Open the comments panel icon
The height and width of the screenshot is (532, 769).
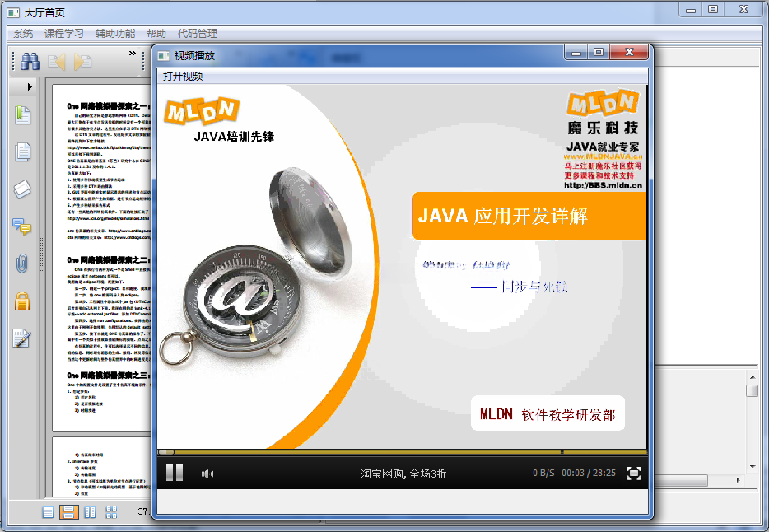click(22, 226)
